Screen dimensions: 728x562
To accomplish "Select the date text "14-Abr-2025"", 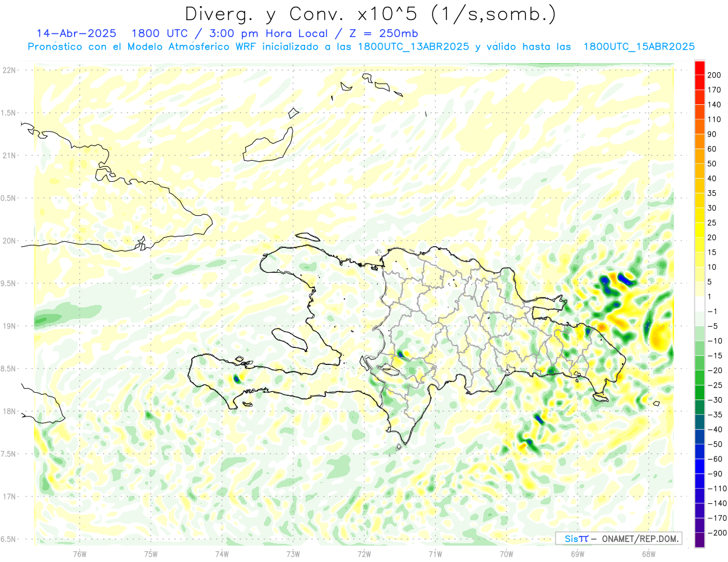I will click(76, 33).
